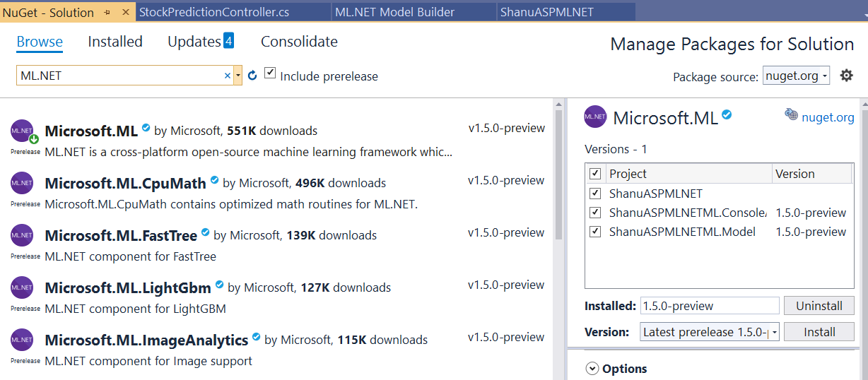Image resolution: width=868 pixels, height=380 pixels.
Task: Open the nuget.org link
Action: point(828,117)
